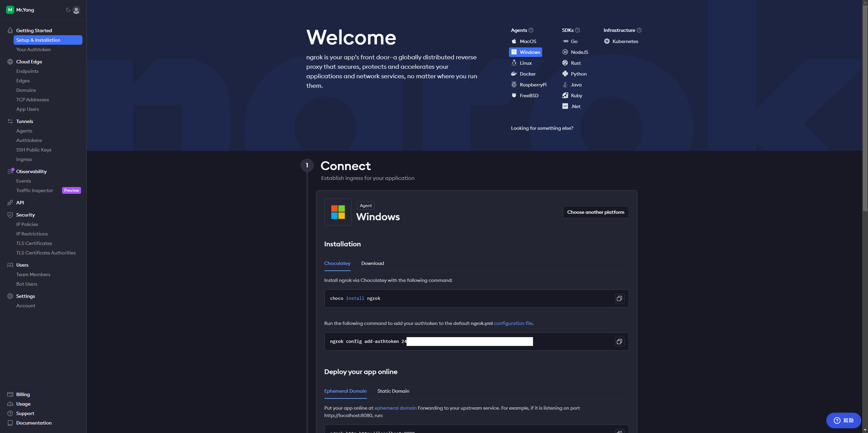Click the Choose another platform button
Screen dimensions: 868x433
point(596,212)
